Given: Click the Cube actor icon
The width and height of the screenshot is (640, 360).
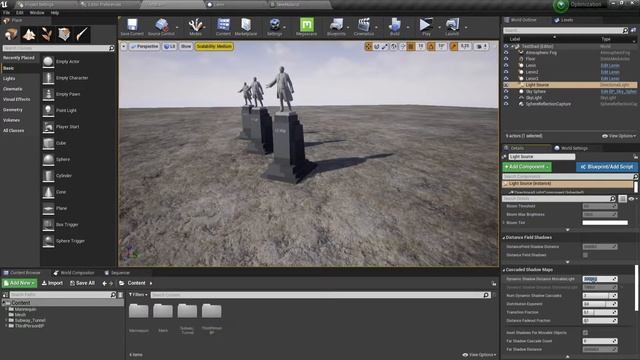Looking at the screenshot, I should pyautogui.click(x=48, y=143).
